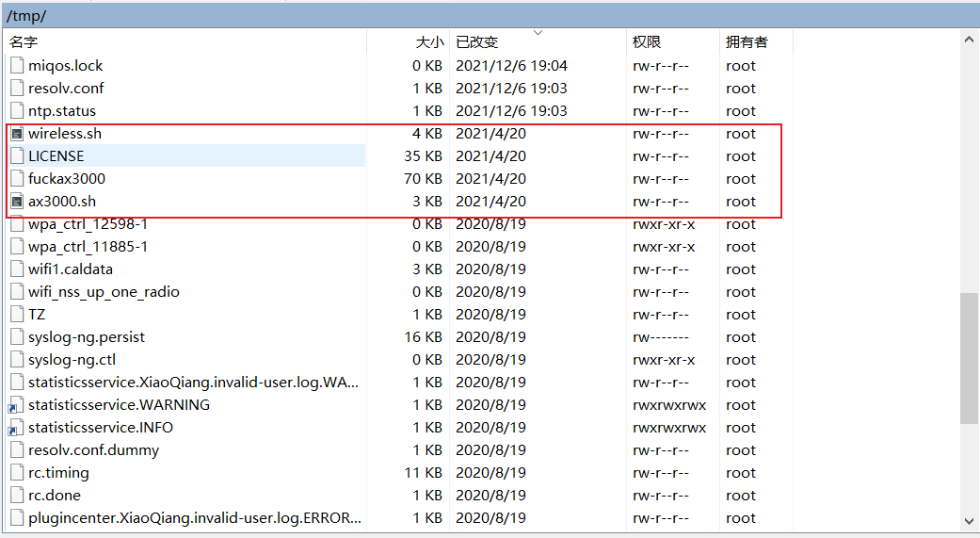Click the 70 KB size value
Viewport: 980px width, 538px height.
coord(423,178)
